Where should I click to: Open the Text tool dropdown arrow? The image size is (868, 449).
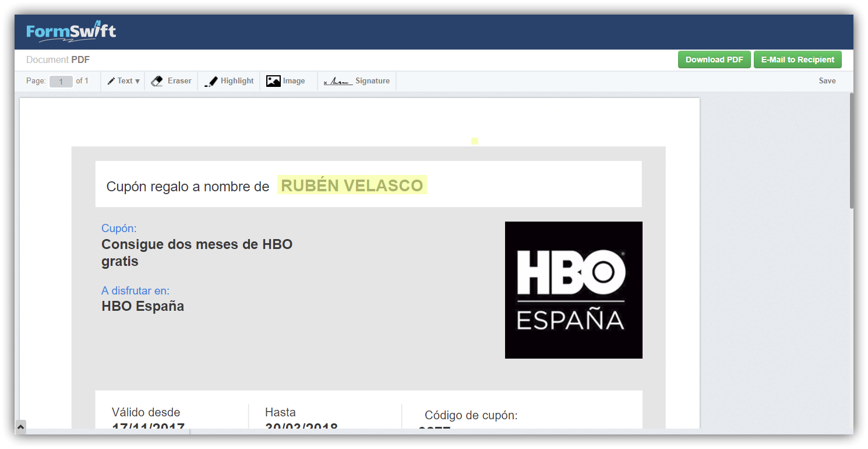[x=137, y=81]
